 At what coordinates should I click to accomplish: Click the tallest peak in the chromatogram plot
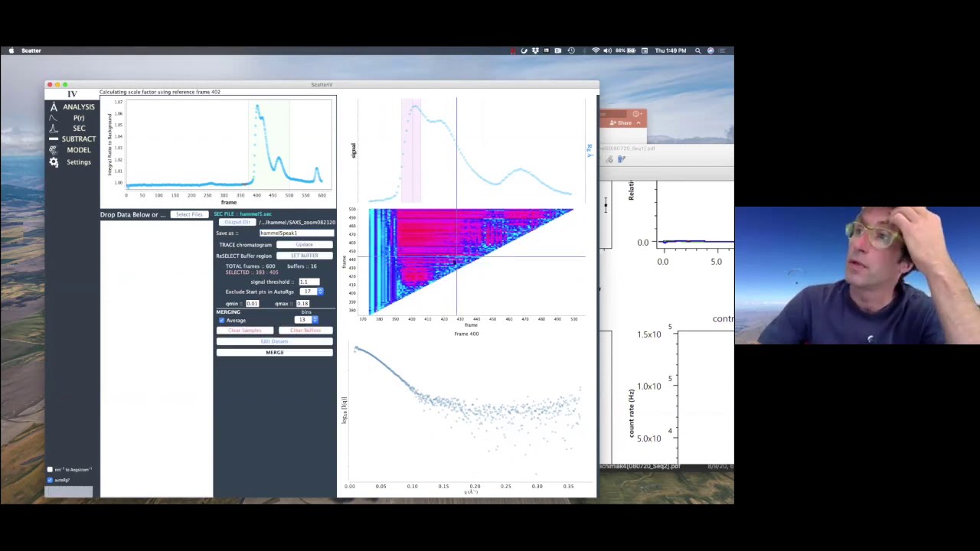click(x=257, y=107)
